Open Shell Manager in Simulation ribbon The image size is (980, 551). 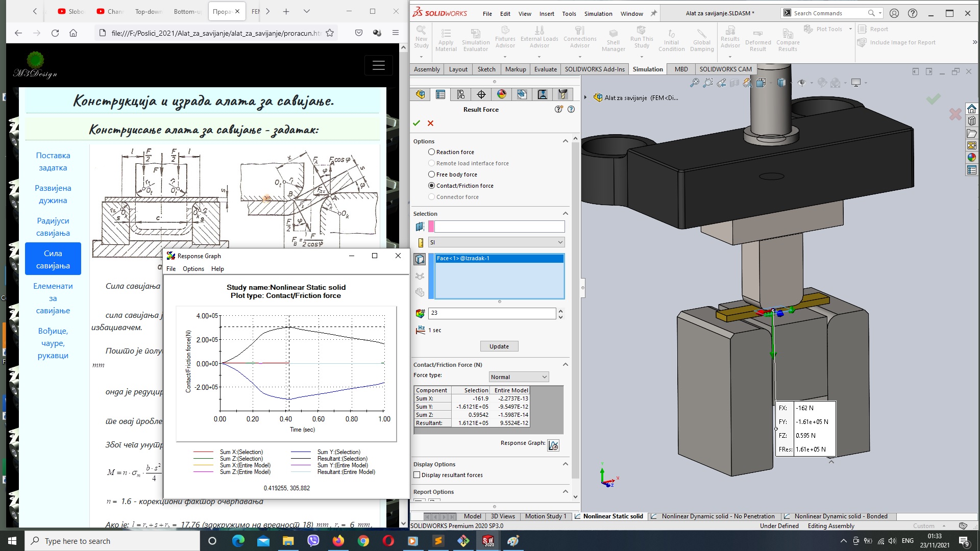(x=613, y=41)
